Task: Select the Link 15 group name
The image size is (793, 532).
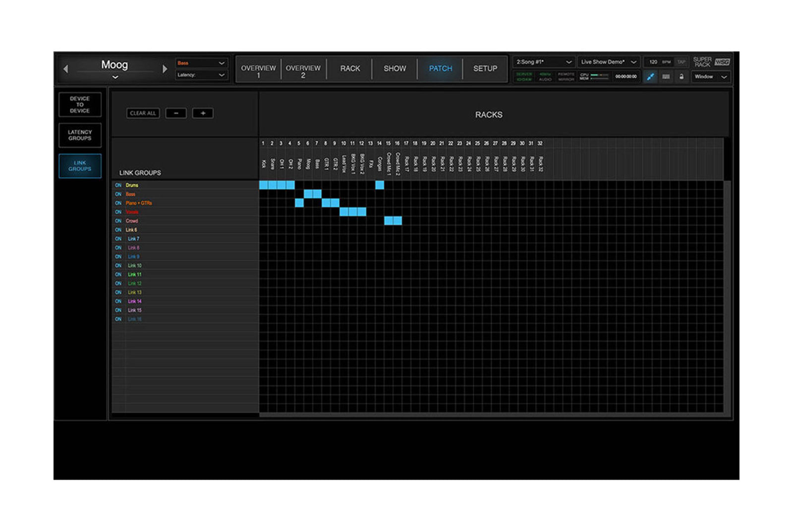Action: point(135,310)
